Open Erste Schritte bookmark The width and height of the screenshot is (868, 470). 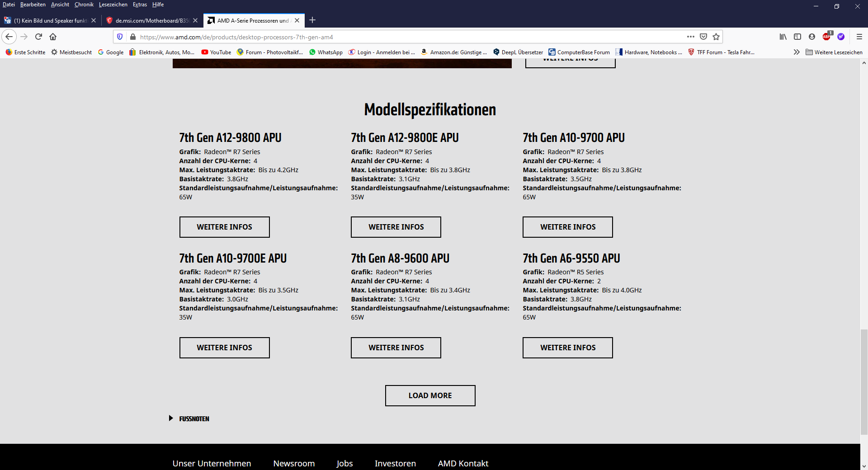(25, 52)
